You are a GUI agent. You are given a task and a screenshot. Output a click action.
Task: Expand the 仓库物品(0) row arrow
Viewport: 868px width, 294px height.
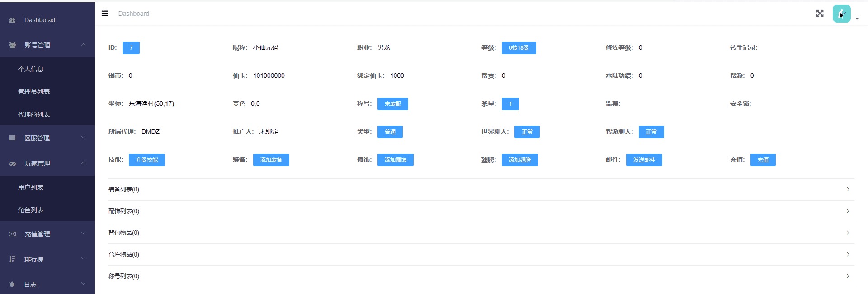click(x=848, y=254)
